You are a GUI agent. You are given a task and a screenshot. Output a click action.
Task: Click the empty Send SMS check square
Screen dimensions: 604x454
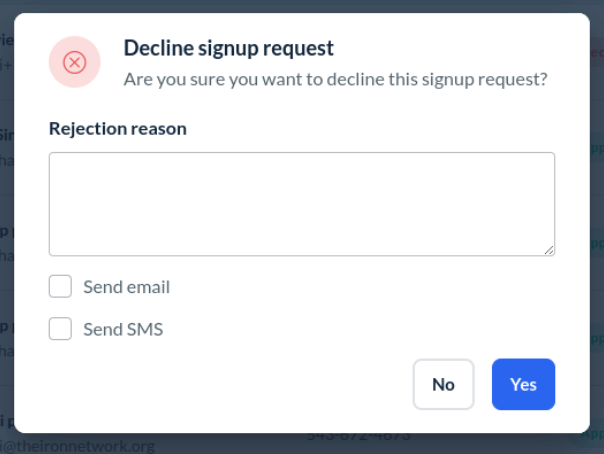(x=61, y=329)
